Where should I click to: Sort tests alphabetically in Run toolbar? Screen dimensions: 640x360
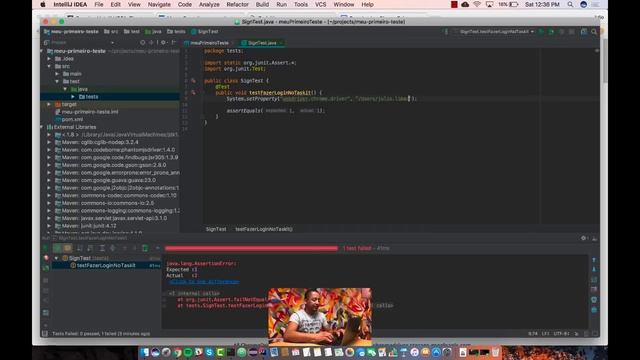[80, 248]
